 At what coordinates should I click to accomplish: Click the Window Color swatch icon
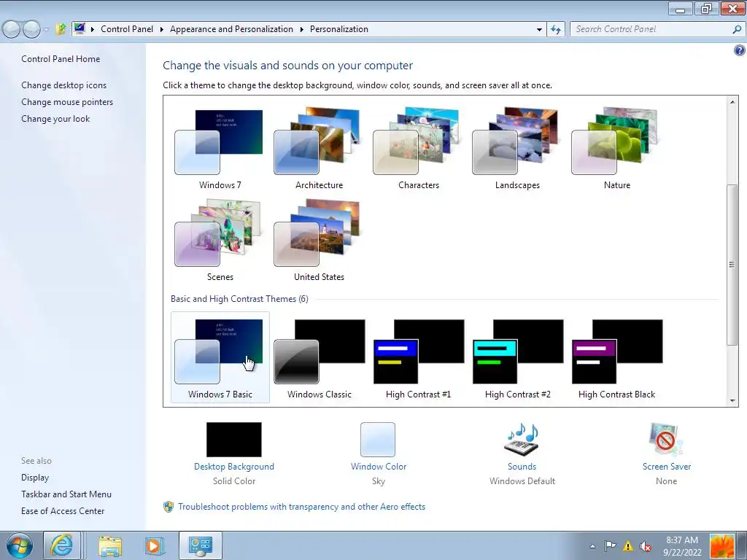(378, 440)
